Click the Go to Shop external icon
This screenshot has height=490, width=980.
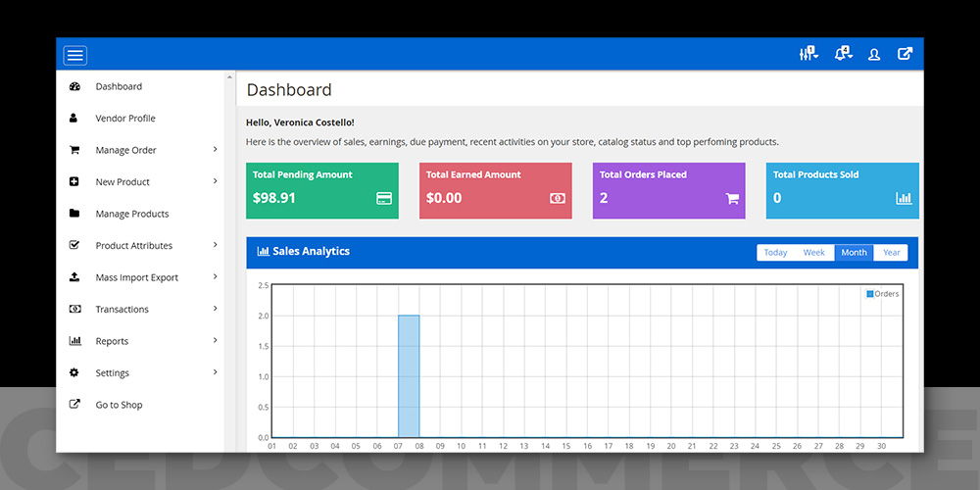[x=74, y=404]
